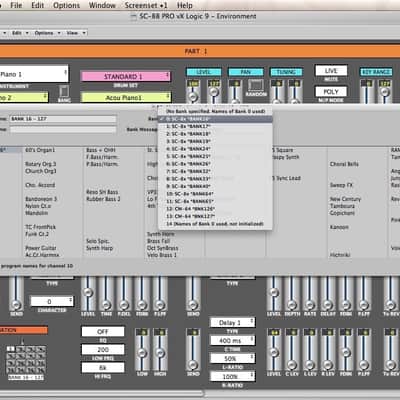Screen dimensions: 400x400
Task: Click the empty short name field
Action: tap(63, 129)
